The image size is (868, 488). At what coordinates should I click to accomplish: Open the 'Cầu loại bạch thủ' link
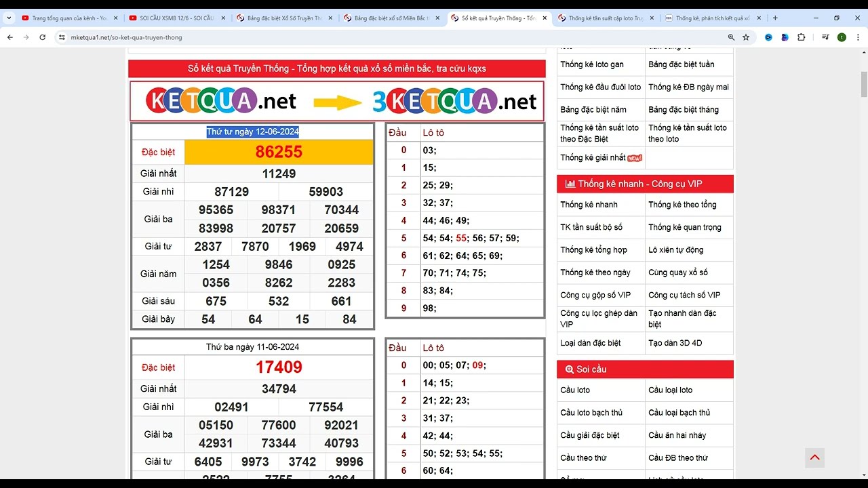click(679, 413)
